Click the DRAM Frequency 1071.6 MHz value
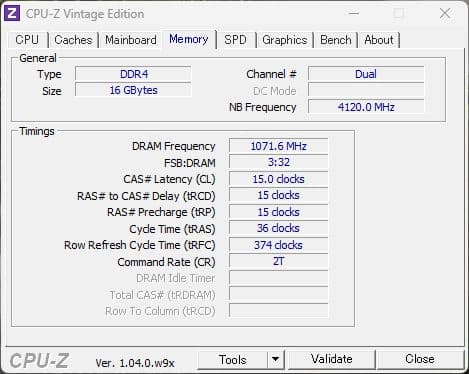The width and height of the screenshot is (469, 374). (279, 146)
